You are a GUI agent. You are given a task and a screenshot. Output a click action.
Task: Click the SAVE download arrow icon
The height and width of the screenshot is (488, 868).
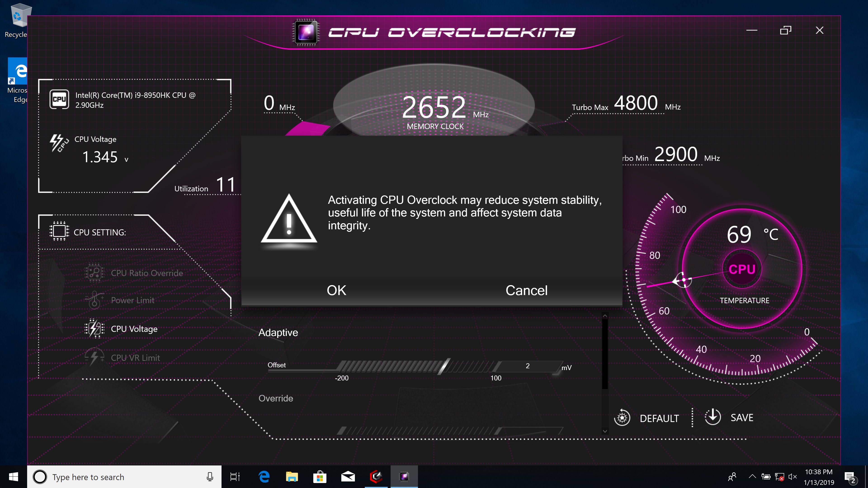pos(713,417)
